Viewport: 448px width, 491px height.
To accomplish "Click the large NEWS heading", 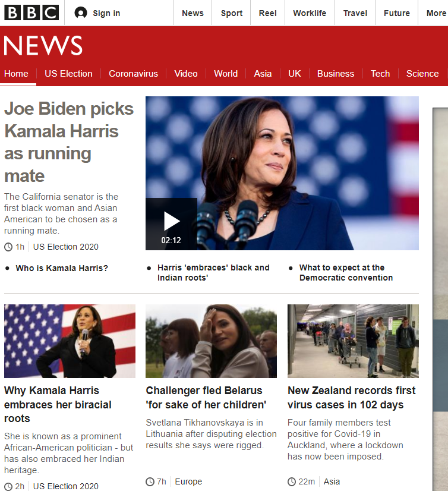I will click(43, 46).
